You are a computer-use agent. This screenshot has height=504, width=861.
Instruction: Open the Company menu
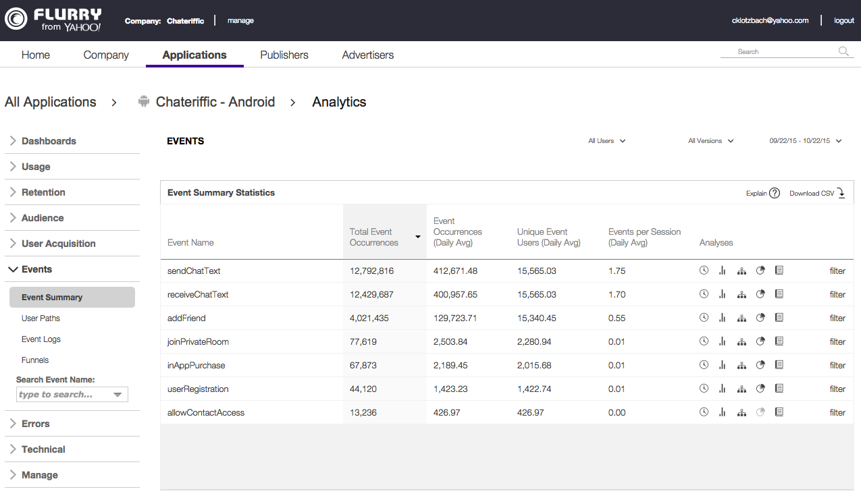105,55
